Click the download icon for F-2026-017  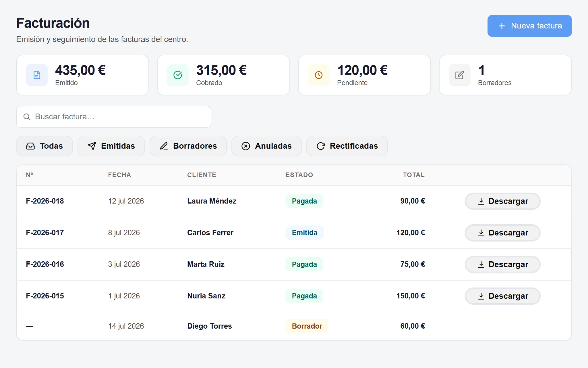(481, 233)
